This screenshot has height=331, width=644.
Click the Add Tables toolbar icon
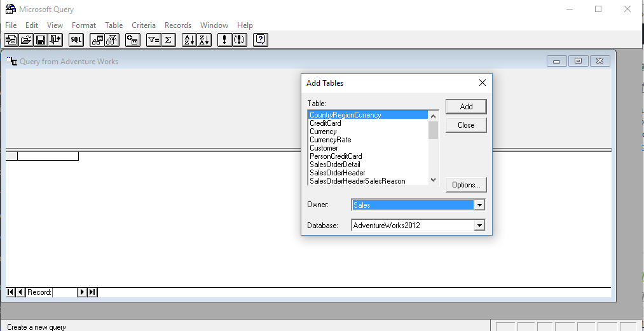[133, 40]
